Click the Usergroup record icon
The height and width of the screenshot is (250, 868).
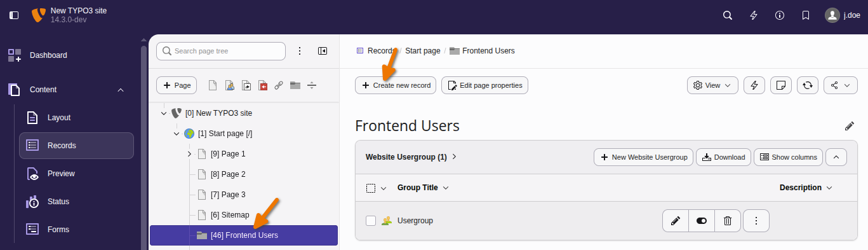point(386,221)
